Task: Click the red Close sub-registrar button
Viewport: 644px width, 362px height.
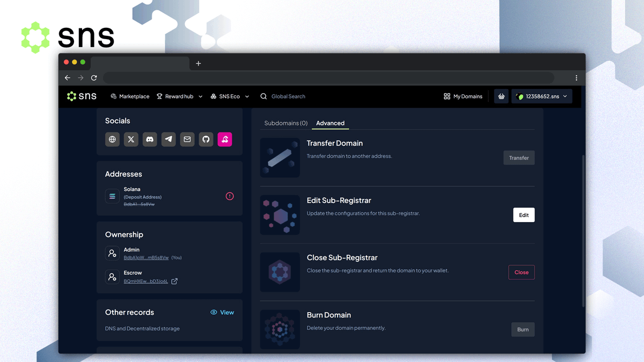Action: (x=522, y=272)
